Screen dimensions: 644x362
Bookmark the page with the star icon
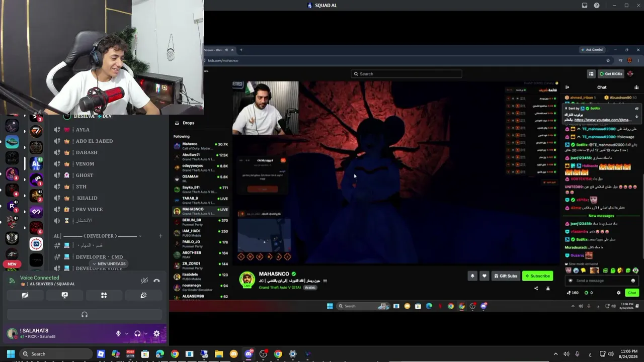click(x=608, y=60)
